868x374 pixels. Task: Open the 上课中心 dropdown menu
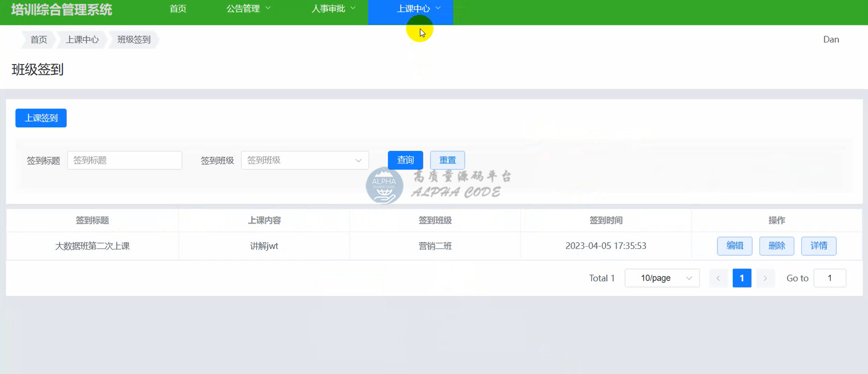[x=418, y=9]
